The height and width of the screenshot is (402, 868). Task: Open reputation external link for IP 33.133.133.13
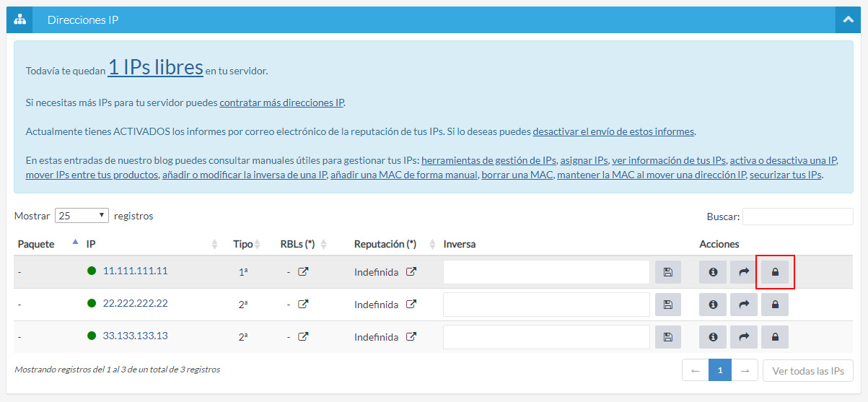pyautogui.click(x=411, y=337)
